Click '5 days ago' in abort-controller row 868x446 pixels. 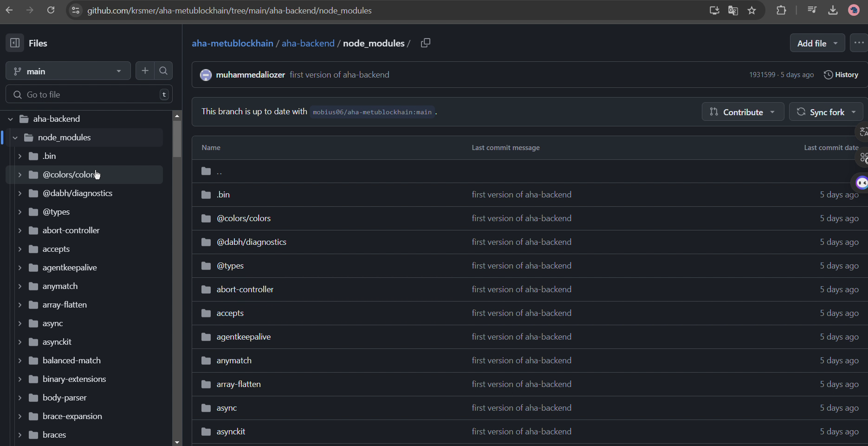(839, 289)
